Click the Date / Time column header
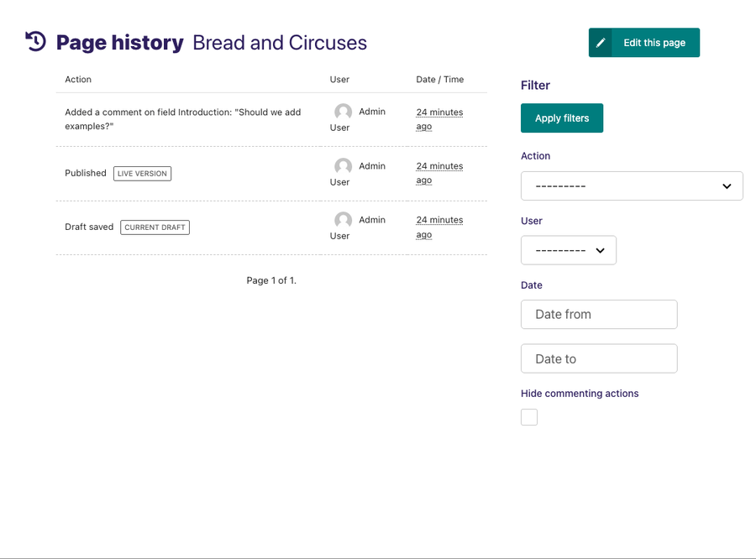756x559 pixels. pyautogui.click(x=439, y=80)
